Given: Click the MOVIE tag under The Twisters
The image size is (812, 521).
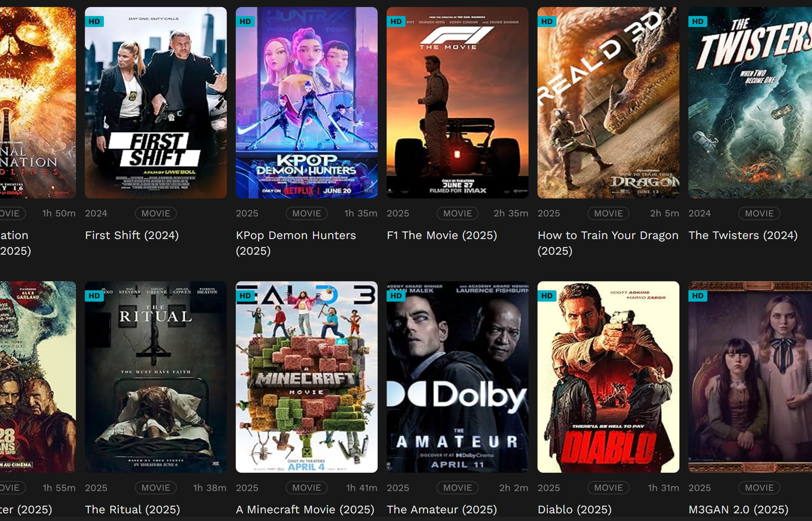Looking at the screenshot, I should tap(759, 213).
